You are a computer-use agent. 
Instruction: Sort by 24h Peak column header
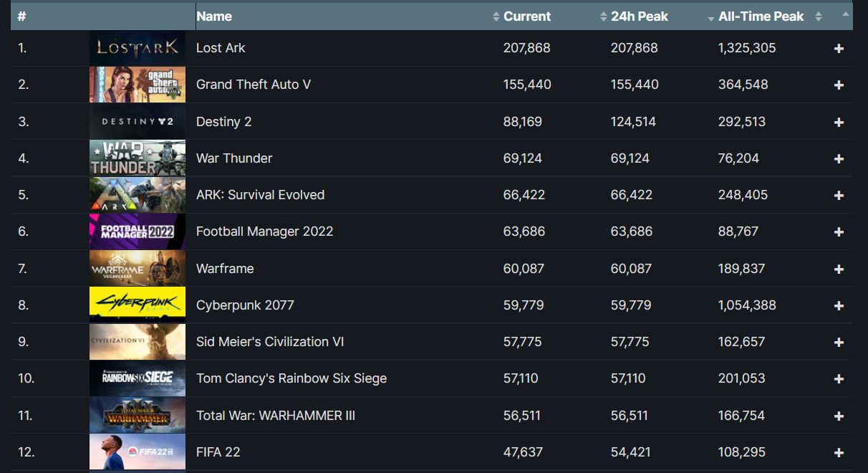(x=639, y=16)
